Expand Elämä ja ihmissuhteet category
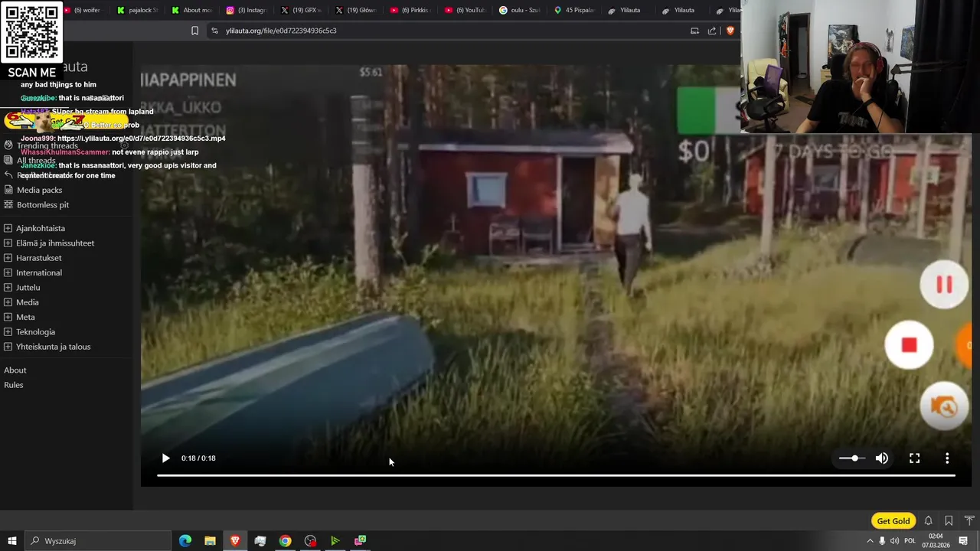The width and height of the screenshot is (980, 551). (x=8, y=243)
